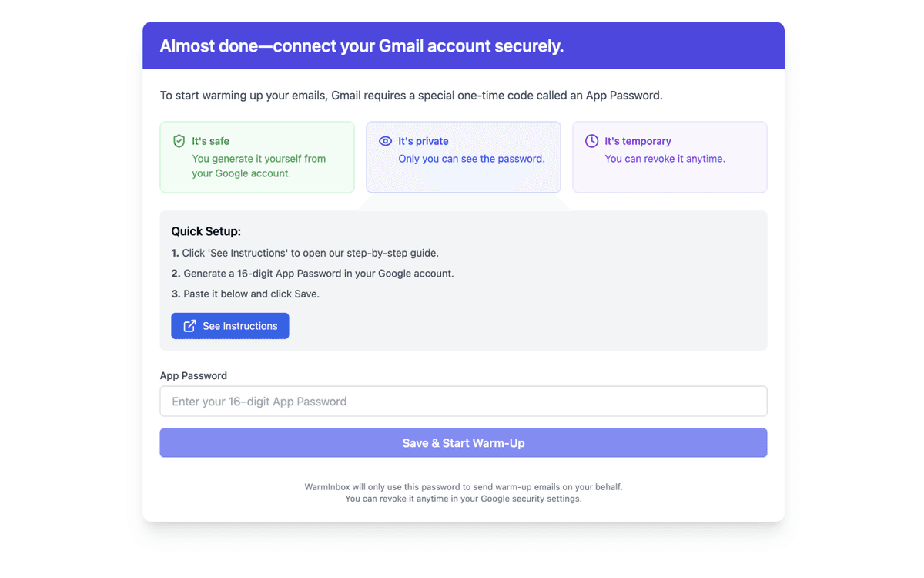The height and width of the screenshot is (578, 924).
Task: Click the green shield check icon
Action: pyautogui.click(x=179, y=141)
